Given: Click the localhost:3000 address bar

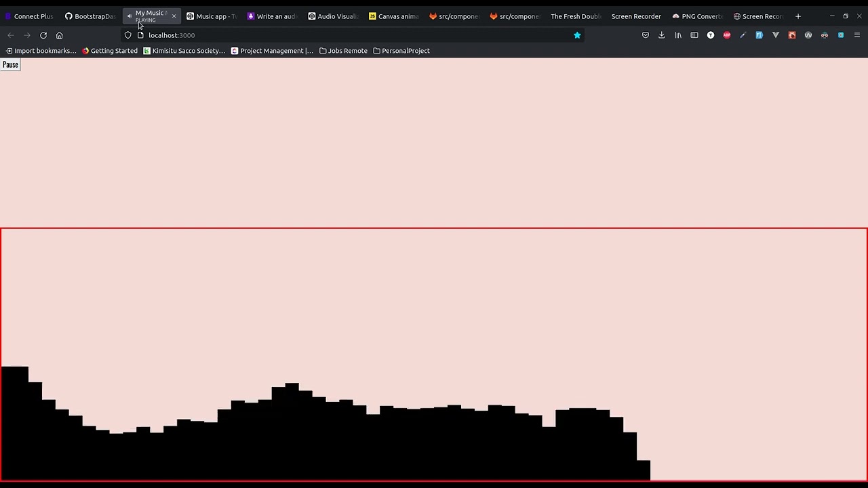Looking at the screenshot, I should tap(353, 35).
